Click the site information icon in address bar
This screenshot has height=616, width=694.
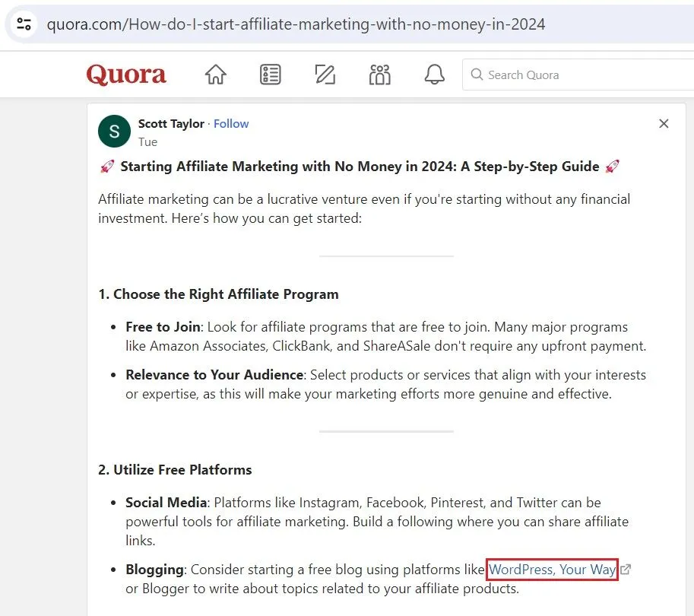(24, 24)
